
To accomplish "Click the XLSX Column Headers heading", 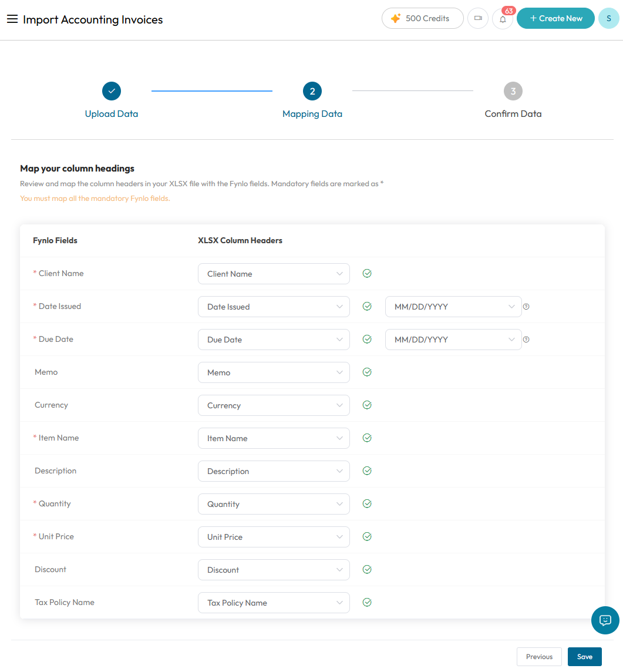I will coord(240,240).
